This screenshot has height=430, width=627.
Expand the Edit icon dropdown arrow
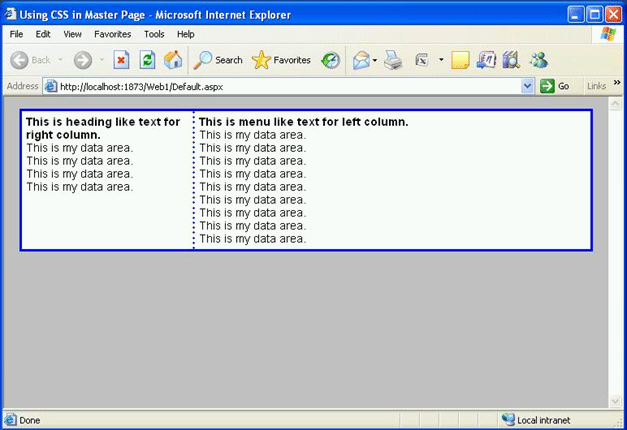point(441,60)
